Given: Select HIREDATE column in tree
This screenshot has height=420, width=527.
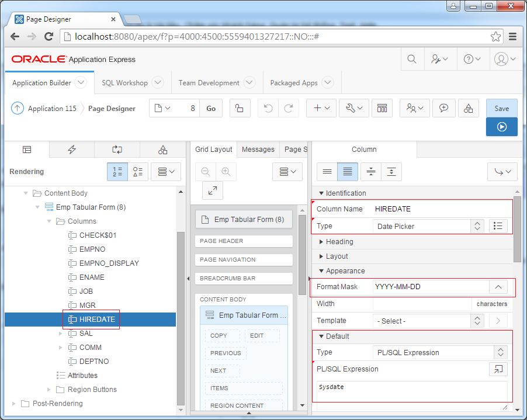Looking at the screenshot, I should [x=97, y=319].
